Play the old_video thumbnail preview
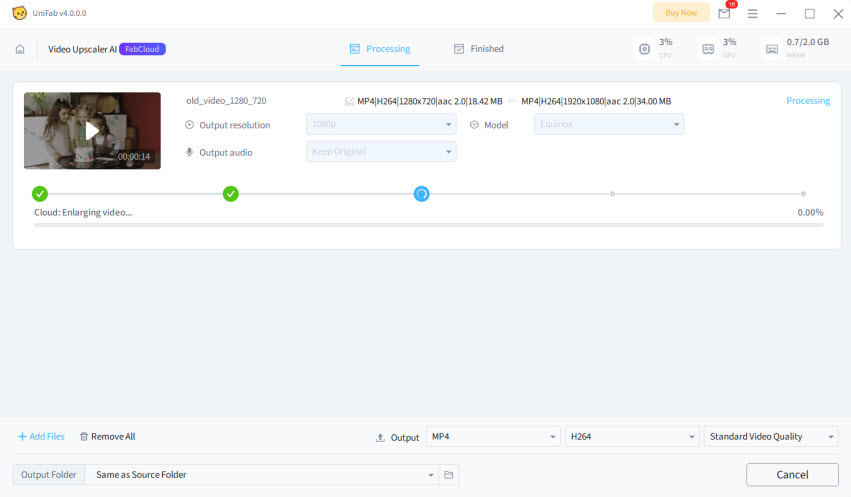The height and width of the screenshot is (497, 851). [x=92, y=130]
